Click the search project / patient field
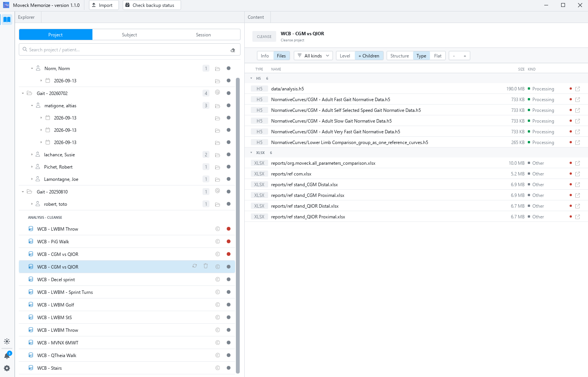This screenshot has width=588, height=377. tap(130, 50)
